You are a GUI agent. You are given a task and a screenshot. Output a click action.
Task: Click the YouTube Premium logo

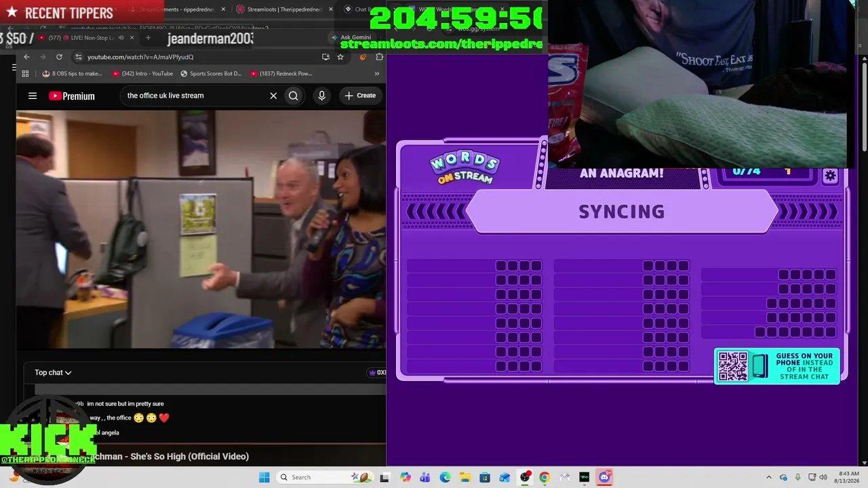click(72, 96)
